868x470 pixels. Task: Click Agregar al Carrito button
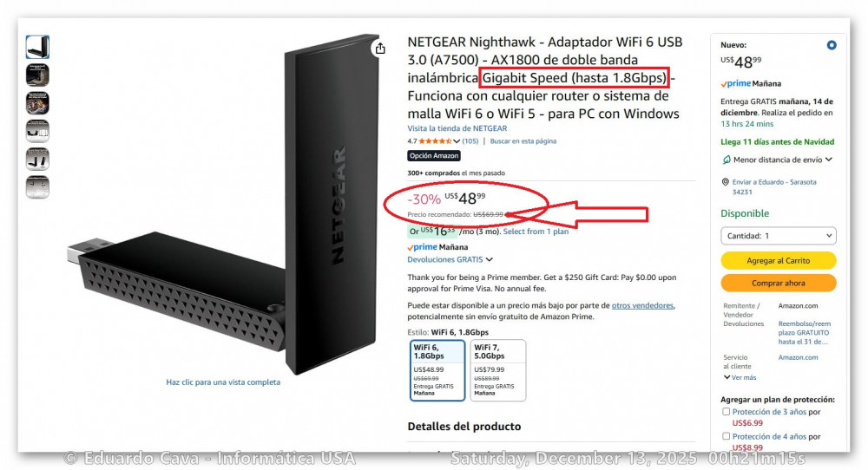click(x=779, y=260)
